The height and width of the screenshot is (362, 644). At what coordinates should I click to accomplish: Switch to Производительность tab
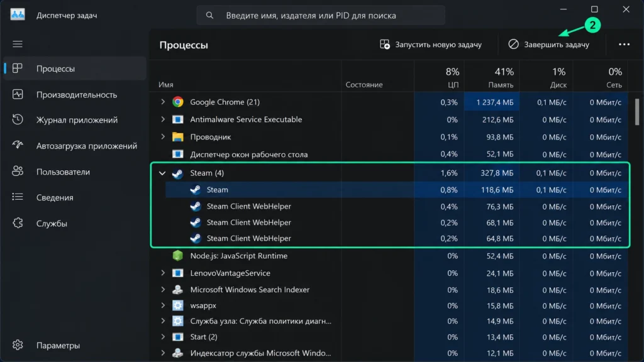pos(75,94)
